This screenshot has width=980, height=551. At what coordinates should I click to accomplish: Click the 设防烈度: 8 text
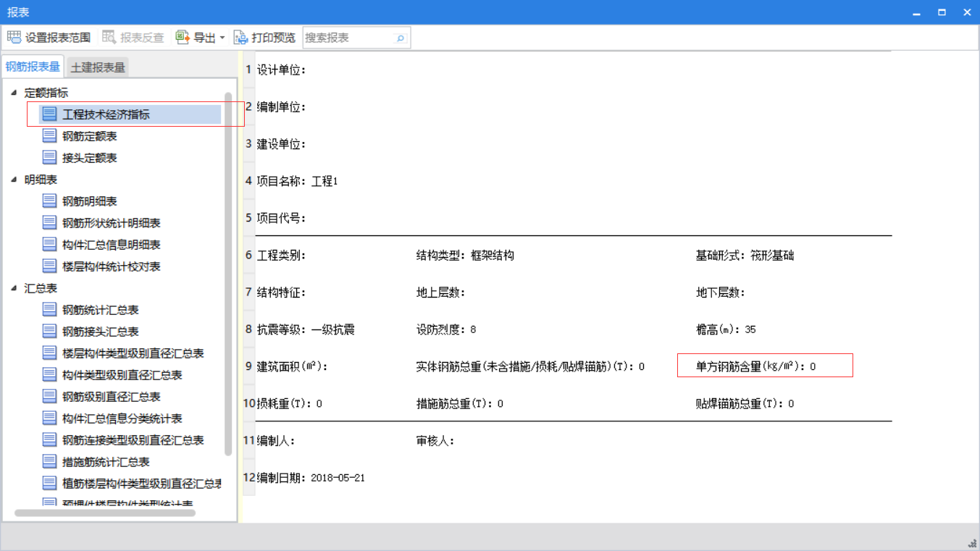click(x=446, y=329)
